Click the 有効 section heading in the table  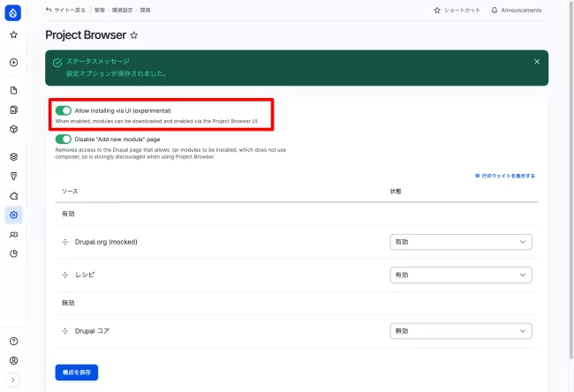pos(68,214)
